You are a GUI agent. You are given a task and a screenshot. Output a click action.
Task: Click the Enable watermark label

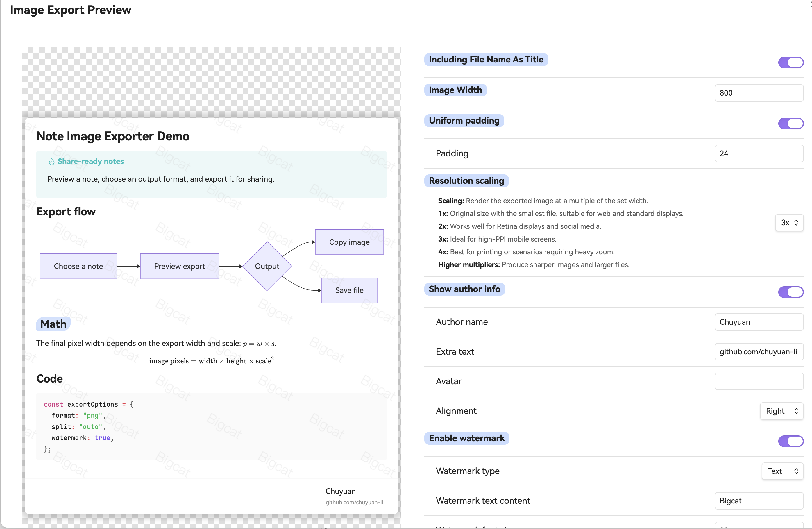pyautogui.click(x=467, y=438)
